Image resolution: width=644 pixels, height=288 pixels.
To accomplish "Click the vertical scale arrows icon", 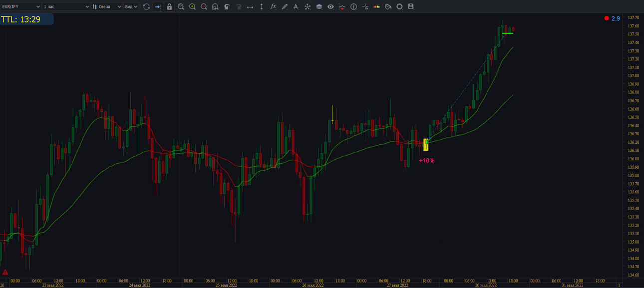I will coord(262,6).
